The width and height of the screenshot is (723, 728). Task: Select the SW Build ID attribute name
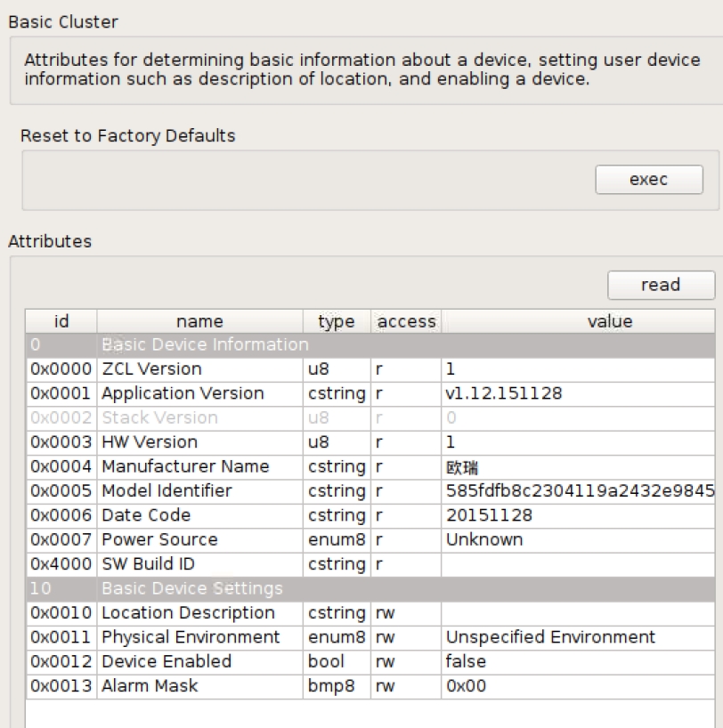pyautogui.click(x=148, y=564)
